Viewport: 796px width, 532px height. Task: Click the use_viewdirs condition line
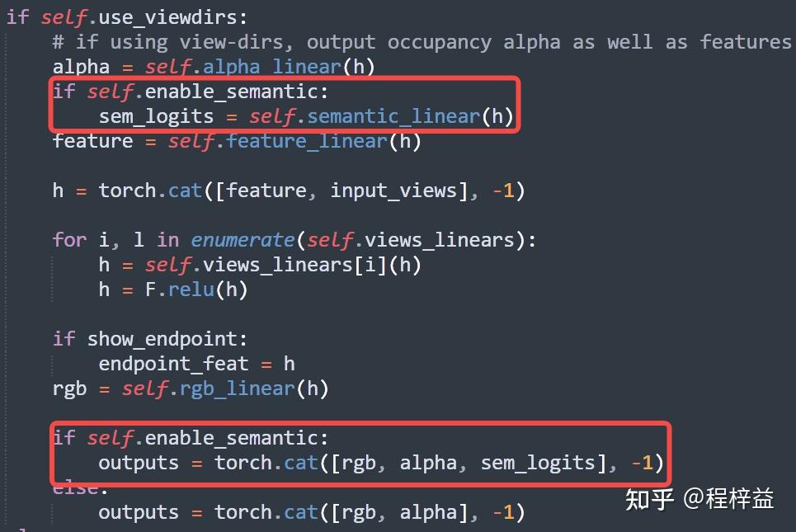[x=127, y=17]
